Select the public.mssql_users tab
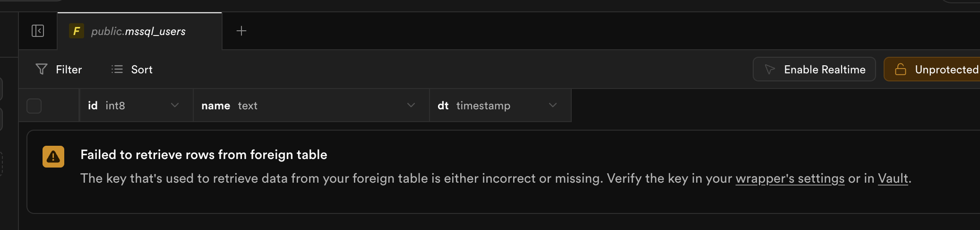 138,31
